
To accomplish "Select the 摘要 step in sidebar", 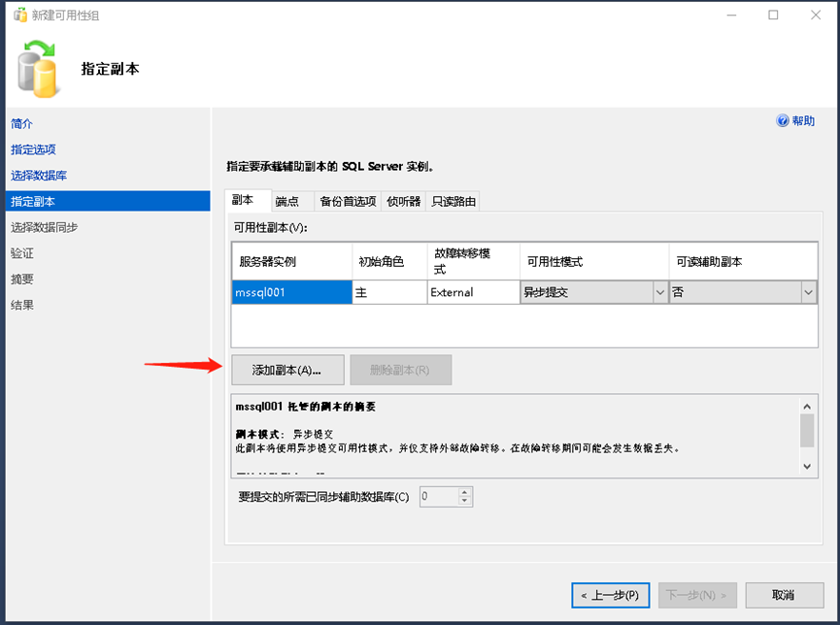I will (22, 280).
